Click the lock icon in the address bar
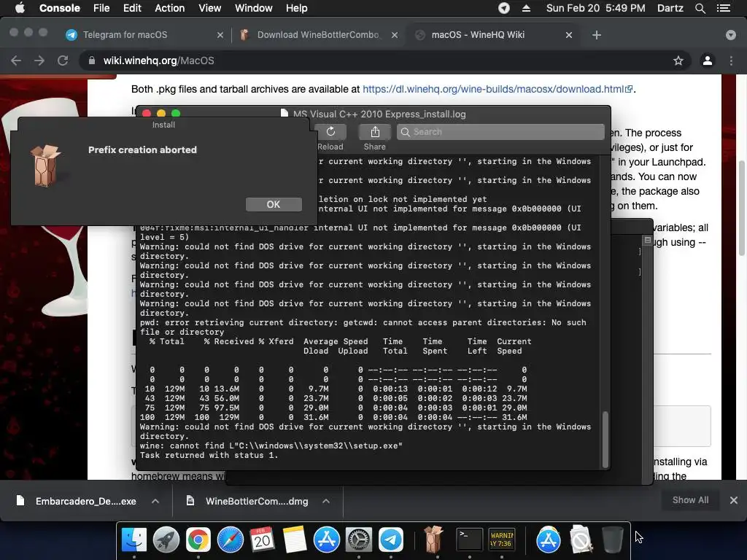The image size is (747, 560). click(92, 61)
